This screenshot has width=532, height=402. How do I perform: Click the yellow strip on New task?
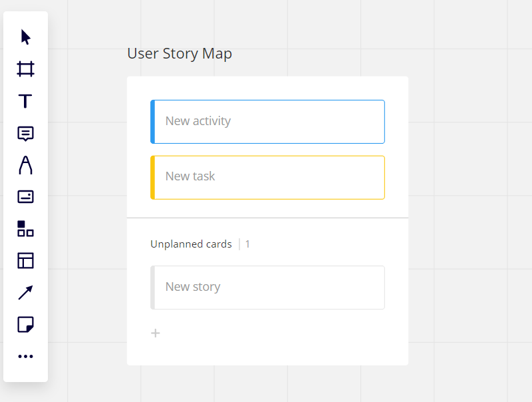coord(153,177)
